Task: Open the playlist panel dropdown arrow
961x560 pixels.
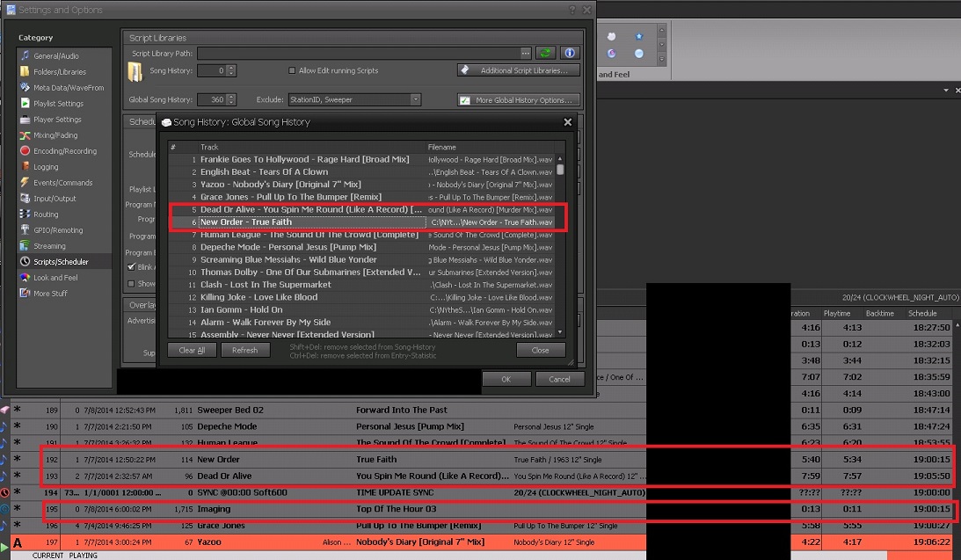Action: click(946, 90)
